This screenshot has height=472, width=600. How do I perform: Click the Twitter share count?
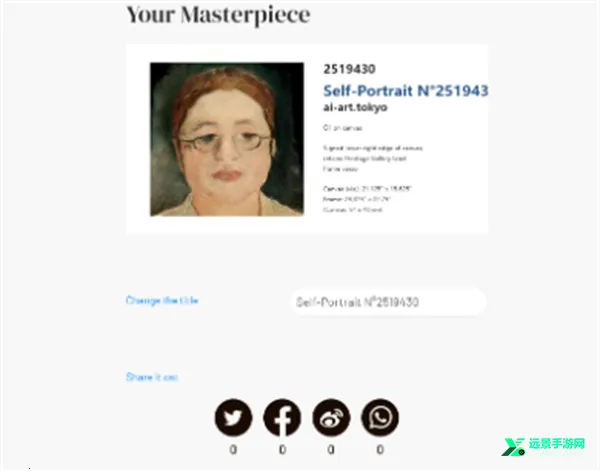tap(233, 449)
